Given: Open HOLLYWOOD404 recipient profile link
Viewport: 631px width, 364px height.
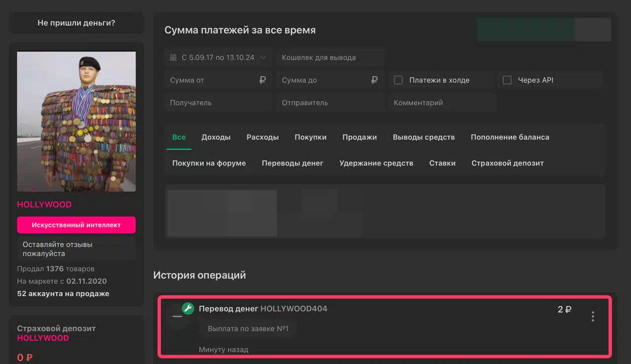Looking at the screenshot, I should [294, 309].
